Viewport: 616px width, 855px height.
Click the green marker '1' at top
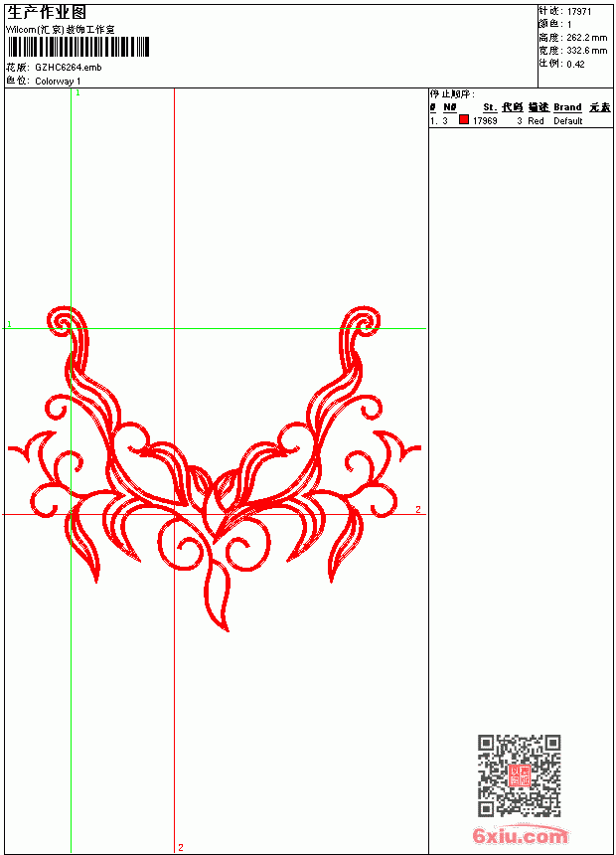coord(77,92)
